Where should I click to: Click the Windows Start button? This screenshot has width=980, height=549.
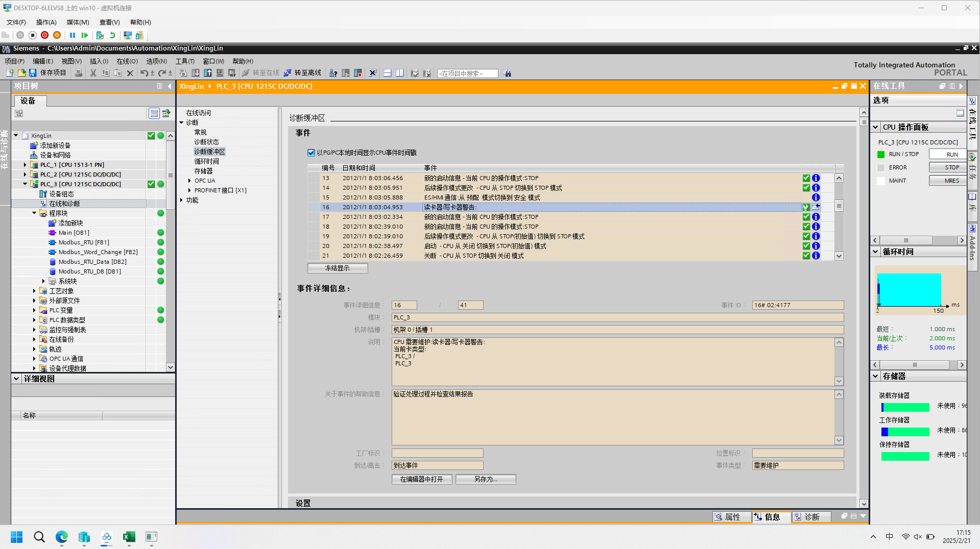pos(17,537)
